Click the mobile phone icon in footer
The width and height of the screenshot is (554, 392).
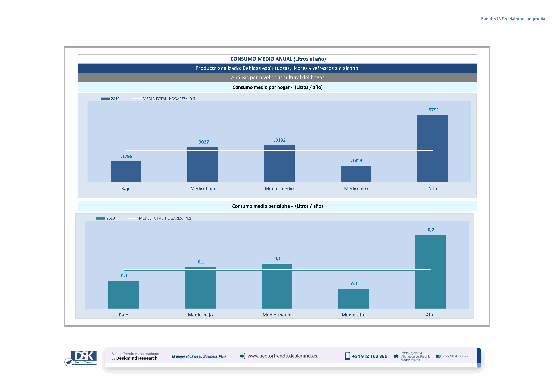coord(348,356)
